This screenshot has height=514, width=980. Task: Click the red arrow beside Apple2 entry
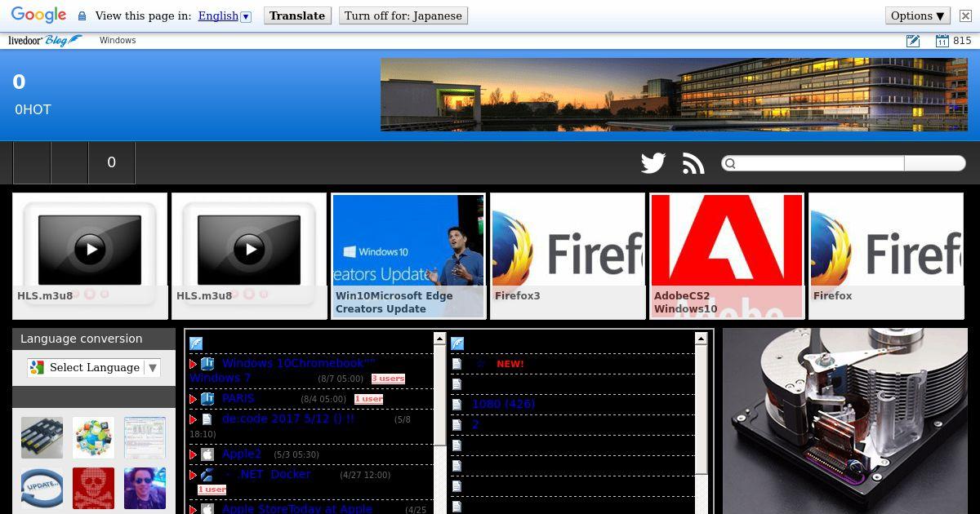tap(194, 454)
